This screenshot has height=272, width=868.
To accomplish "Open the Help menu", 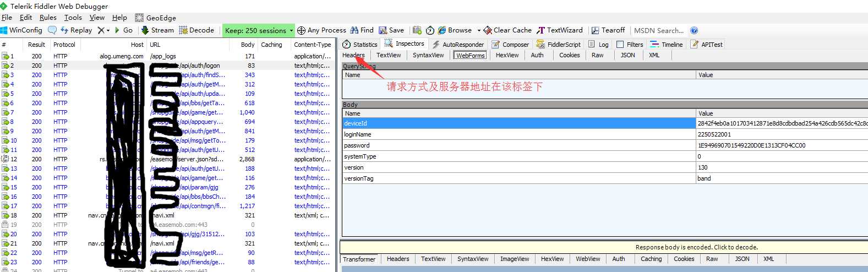I will pyautogui.click(x=119, y=18).
